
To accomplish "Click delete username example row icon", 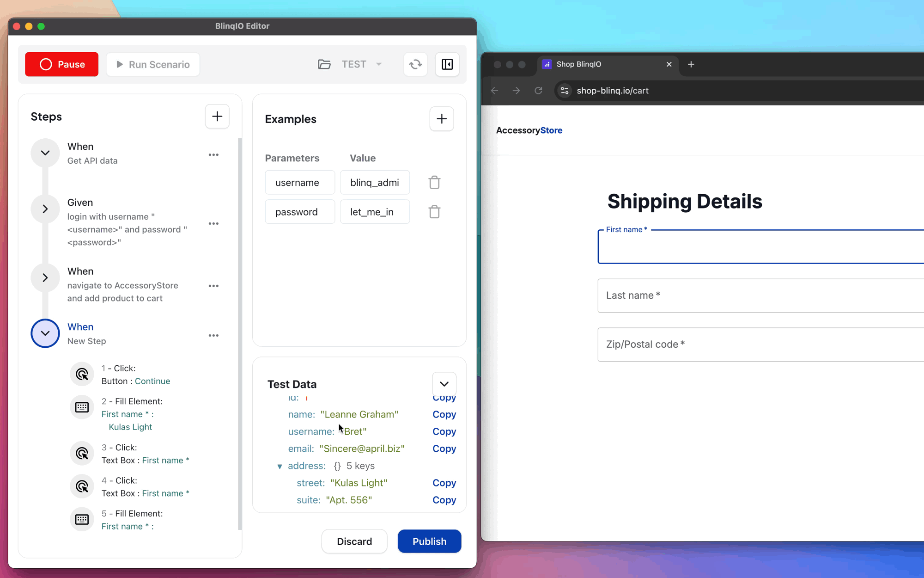I will [434, 183].
